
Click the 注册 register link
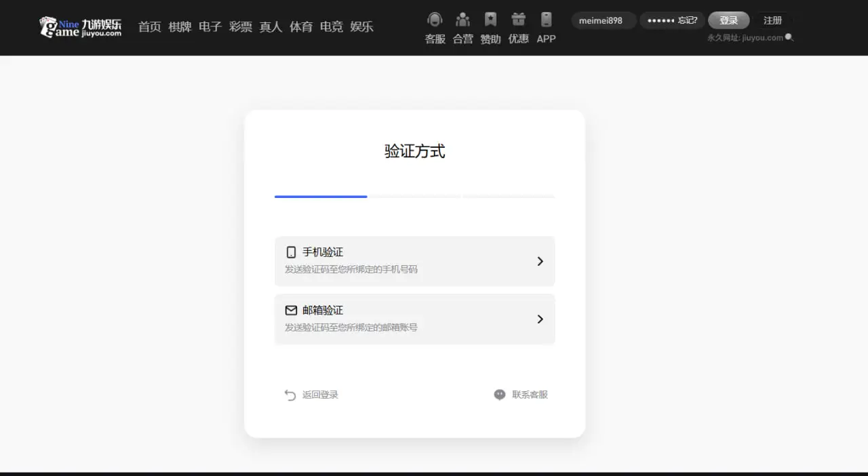click(772, 20)
